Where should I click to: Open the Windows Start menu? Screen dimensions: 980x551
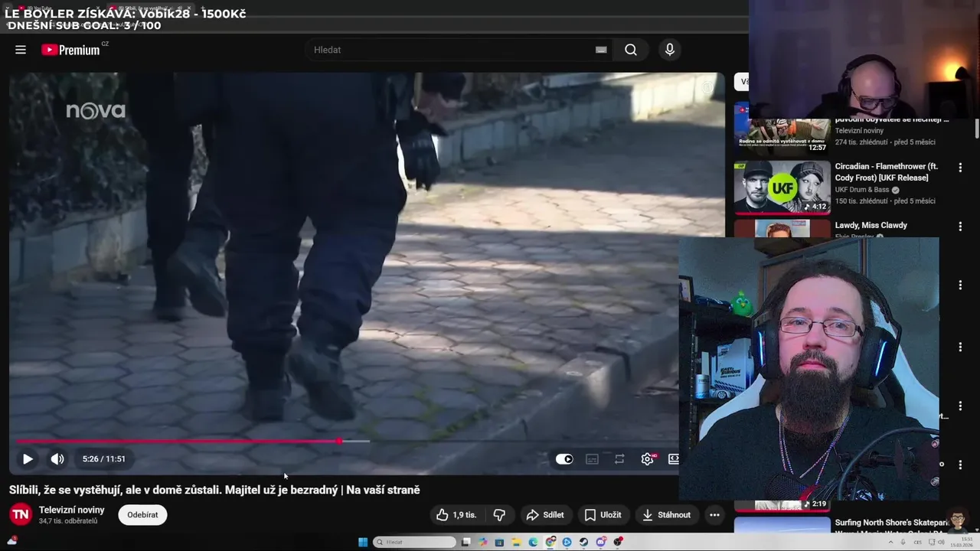(363, 542)
